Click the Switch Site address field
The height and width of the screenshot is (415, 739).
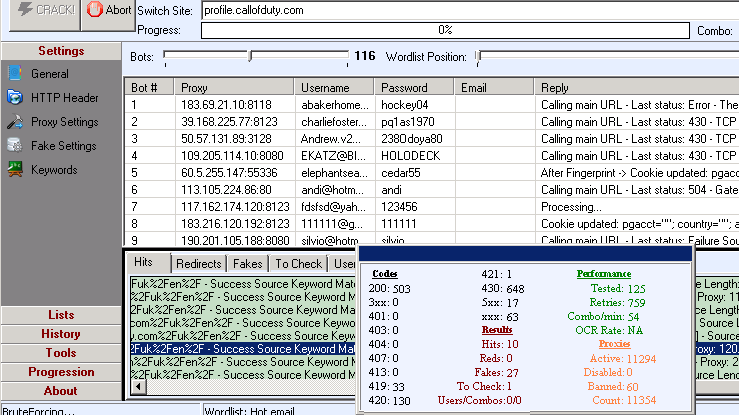[x=470, y=10]
